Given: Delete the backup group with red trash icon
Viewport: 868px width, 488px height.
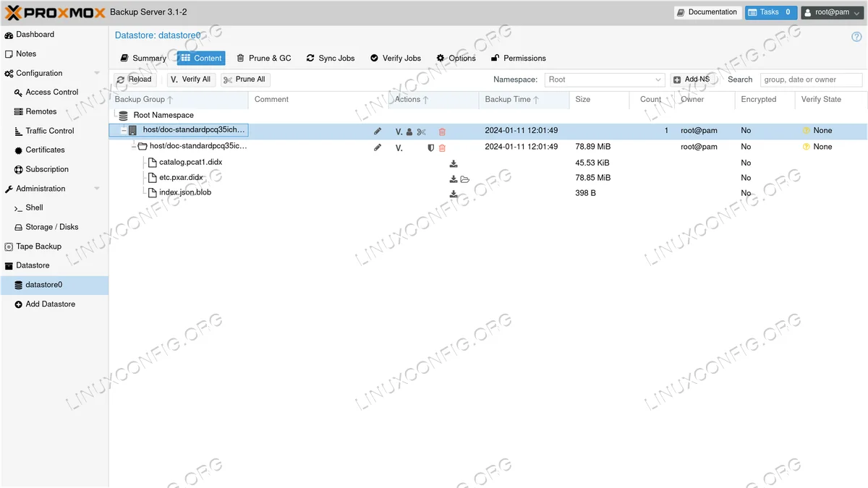Looking at the screenshot, I should click(442, 132).
